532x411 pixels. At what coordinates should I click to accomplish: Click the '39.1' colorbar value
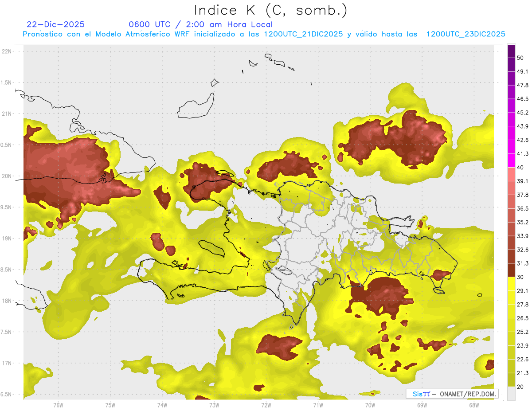point(523,181)
